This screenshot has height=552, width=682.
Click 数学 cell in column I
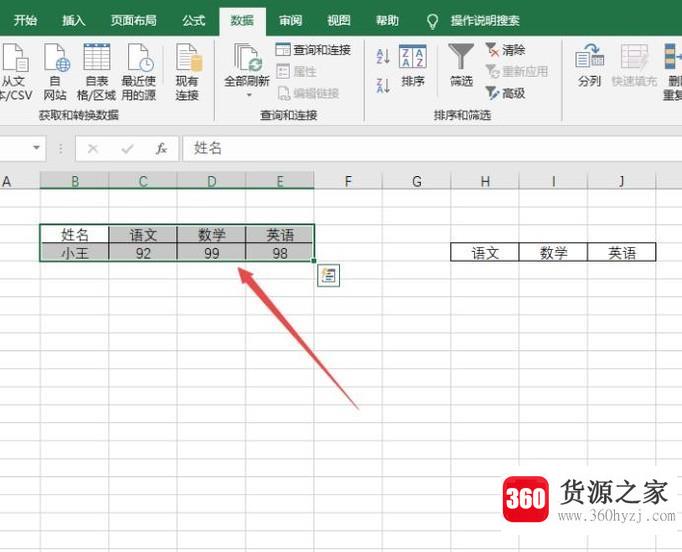click(553, 252)
